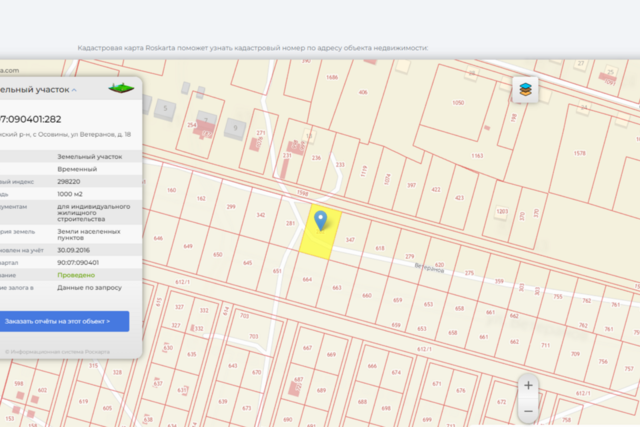Screen dimensions: 640x427
Task: Select parcel 645 on the map
Action: coord(248,263)
